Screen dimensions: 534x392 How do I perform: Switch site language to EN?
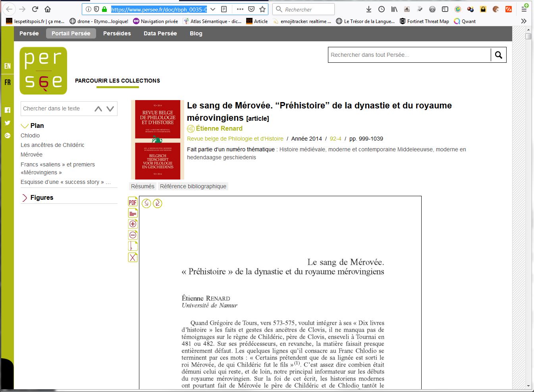8,66
